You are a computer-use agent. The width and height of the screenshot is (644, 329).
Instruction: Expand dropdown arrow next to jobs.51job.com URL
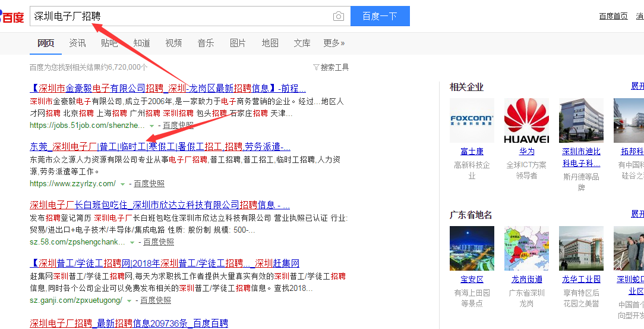pos(152,126)
